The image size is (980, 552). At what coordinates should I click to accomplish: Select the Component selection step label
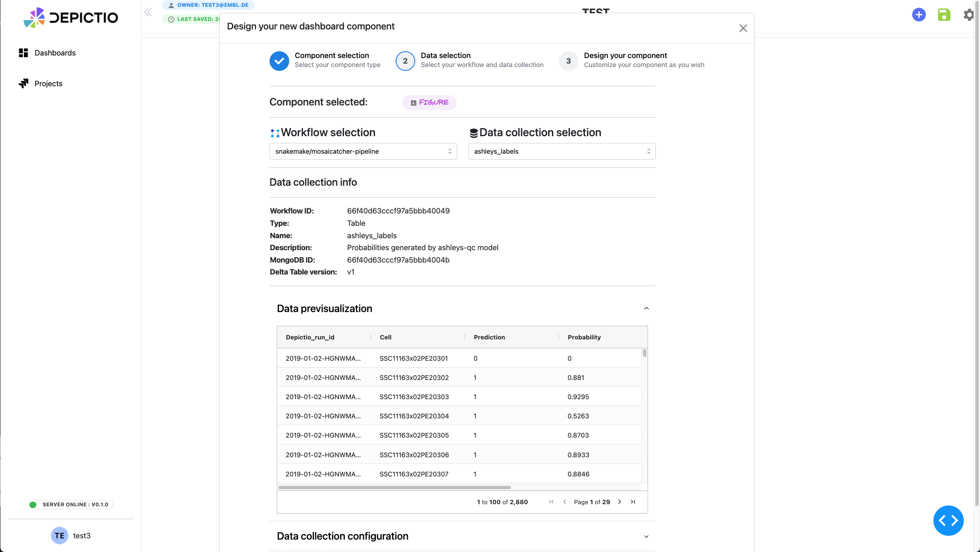coord(332,55)
